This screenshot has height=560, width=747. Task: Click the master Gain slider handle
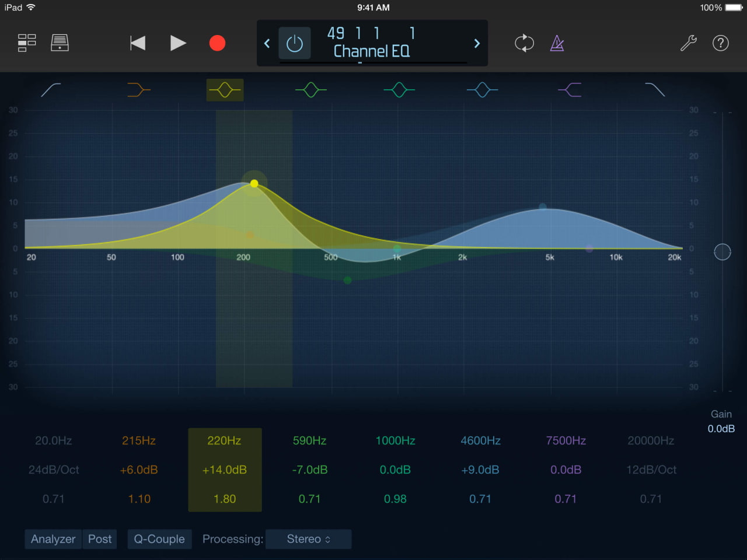tap(722, 252)
